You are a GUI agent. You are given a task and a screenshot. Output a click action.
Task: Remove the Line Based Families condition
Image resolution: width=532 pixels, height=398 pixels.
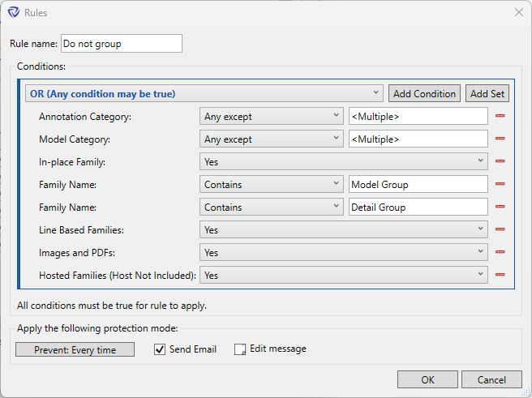[x=500, y=229]
